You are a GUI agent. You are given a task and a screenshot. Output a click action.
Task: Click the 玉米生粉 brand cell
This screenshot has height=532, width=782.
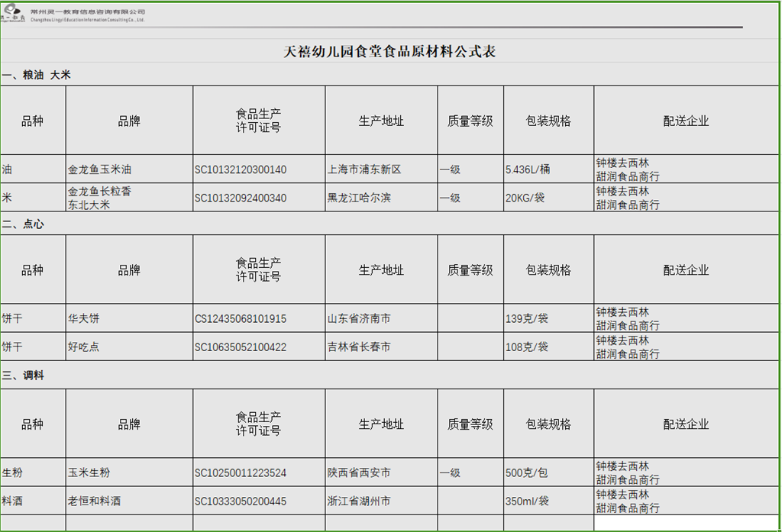[128, 472]
